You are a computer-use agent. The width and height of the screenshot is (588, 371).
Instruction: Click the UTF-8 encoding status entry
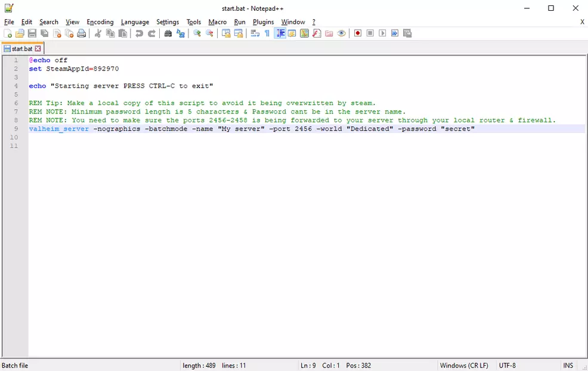coord(507,366)
